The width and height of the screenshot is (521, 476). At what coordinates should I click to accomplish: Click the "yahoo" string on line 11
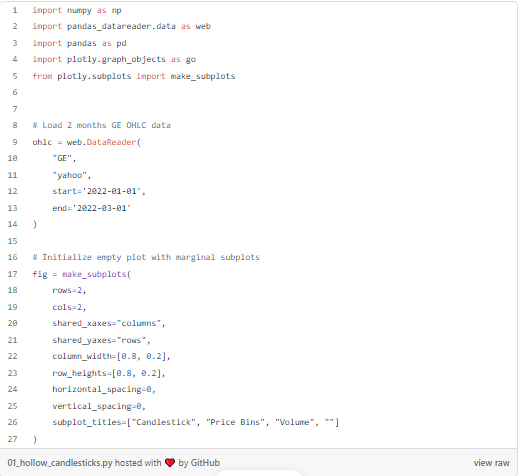click(x=70, y=175)
